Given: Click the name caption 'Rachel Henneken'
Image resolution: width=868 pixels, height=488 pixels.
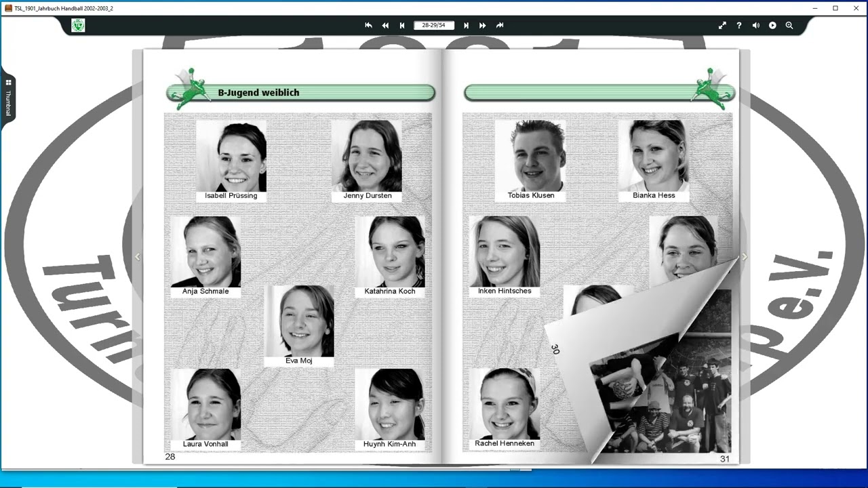Looking at the screenshot, I should pos(505,444).
